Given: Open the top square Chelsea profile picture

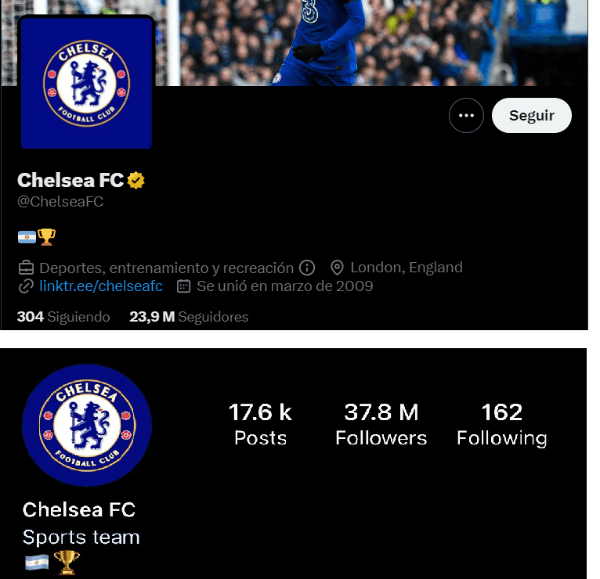Looking at the screenshot, I should tap(86, 83).
